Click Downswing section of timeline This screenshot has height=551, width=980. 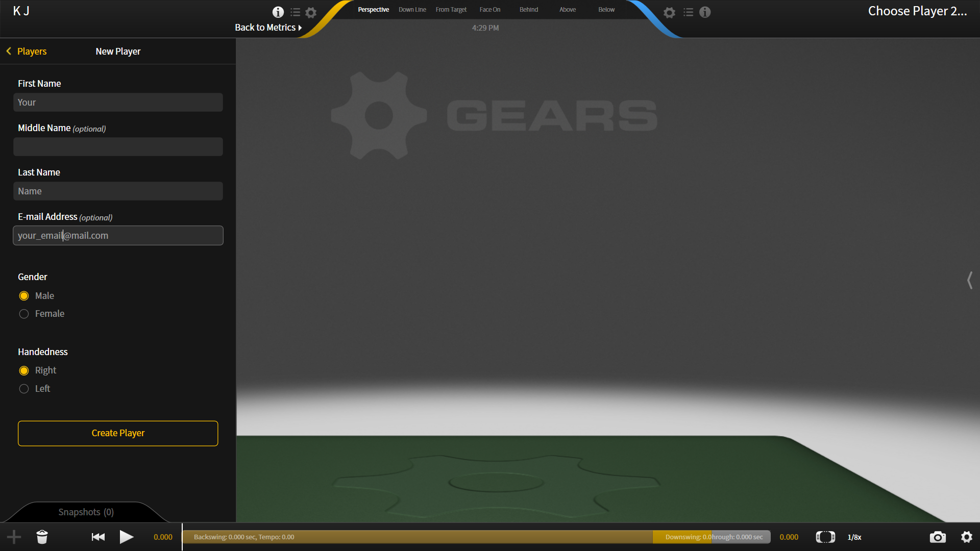click(682, 537)
